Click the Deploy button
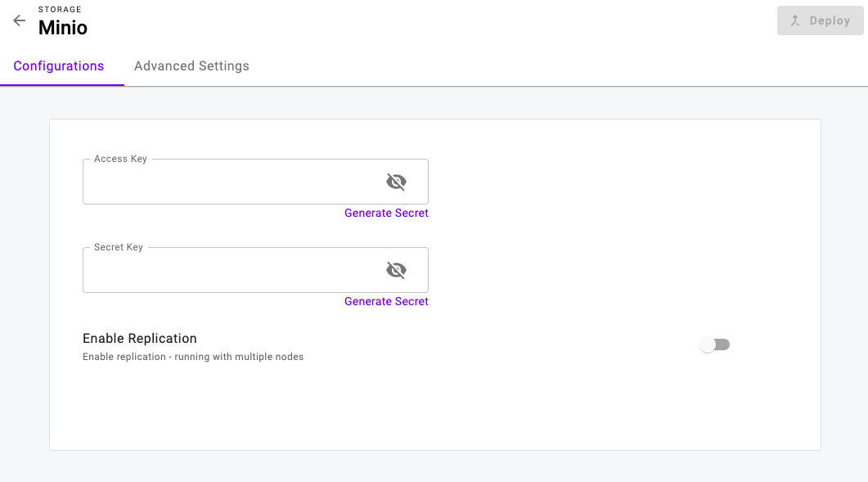868x482 pixels. 820,20
